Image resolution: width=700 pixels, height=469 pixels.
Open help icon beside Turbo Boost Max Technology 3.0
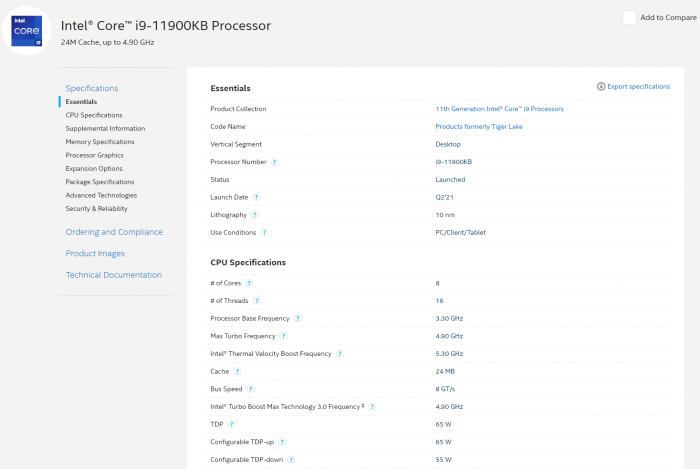(x=372, y=407)
